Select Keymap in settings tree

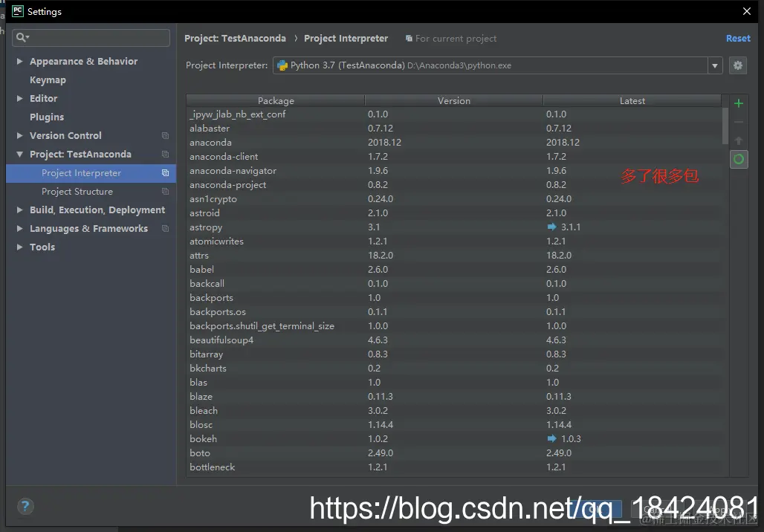point(48,80)
